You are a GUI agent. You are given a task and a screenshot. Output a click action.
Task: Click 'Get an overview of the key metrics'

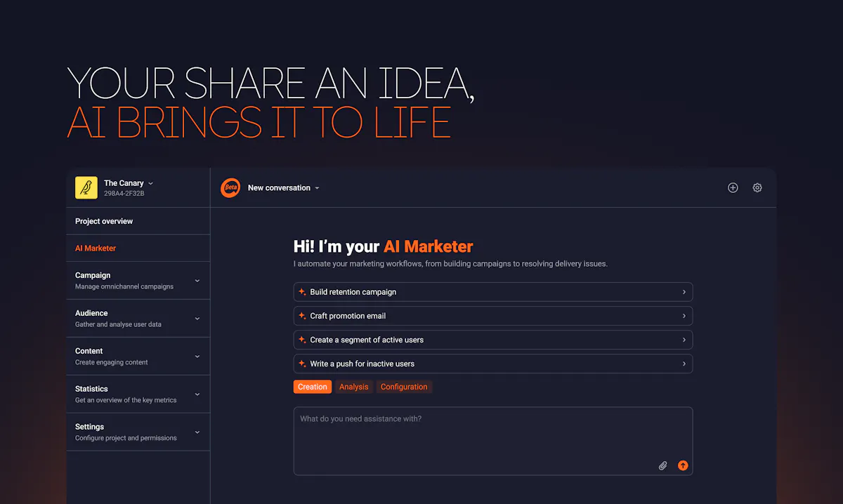pyautogui.click(x=126, y=400)
